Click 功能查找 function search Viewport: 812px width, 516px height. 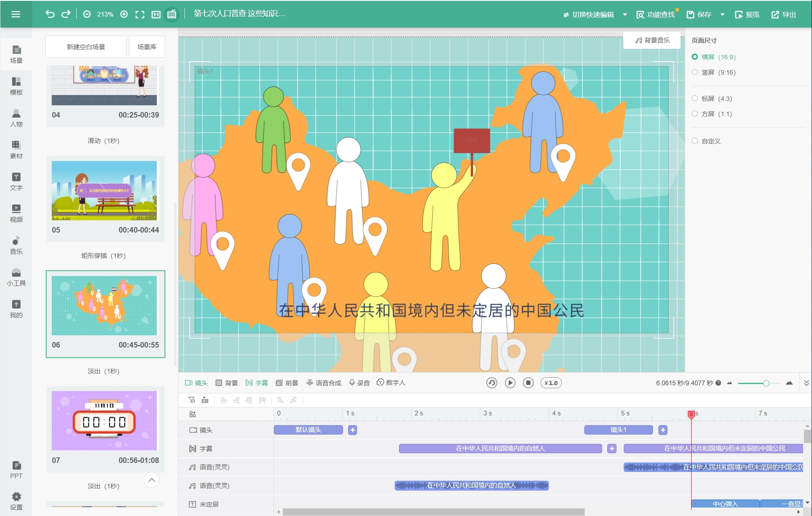tap(655, 14)
